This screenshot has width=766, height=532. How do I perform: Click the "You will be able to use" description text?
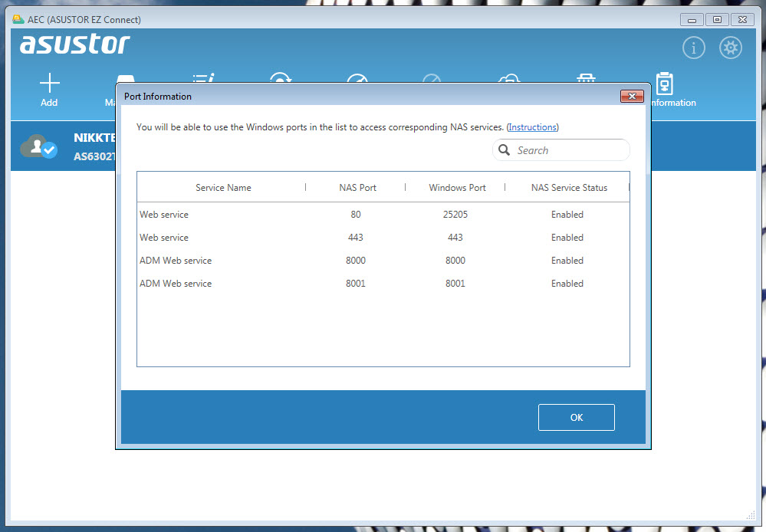(x=320, y=127)
